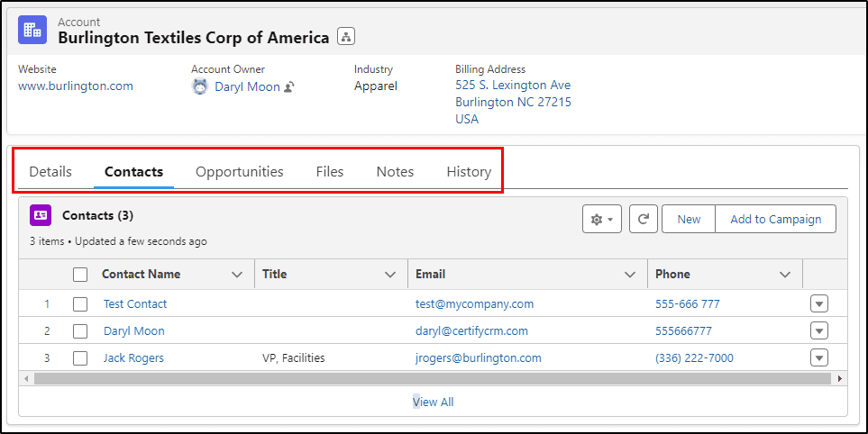This screenshot has width=868, height=434.
Task: Open the View All link
Action: [433, 402]
